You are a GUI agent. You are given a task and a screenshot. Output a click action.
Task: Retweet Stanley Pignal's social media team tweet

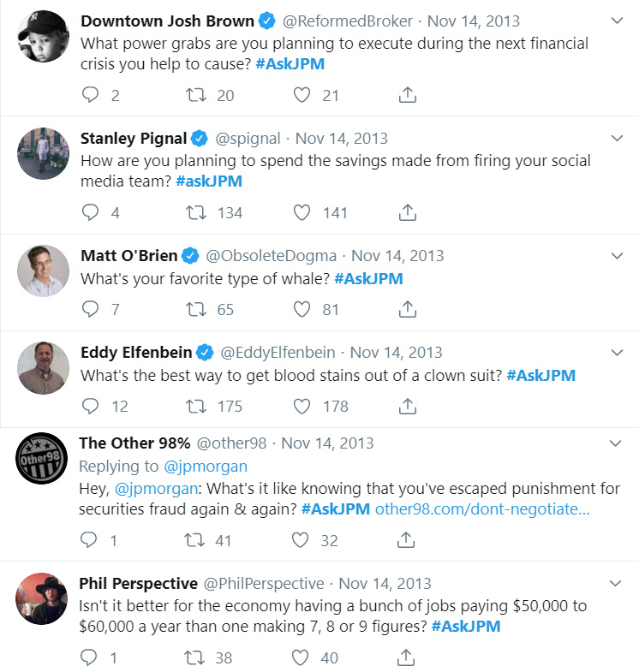(x=197, y=212)
